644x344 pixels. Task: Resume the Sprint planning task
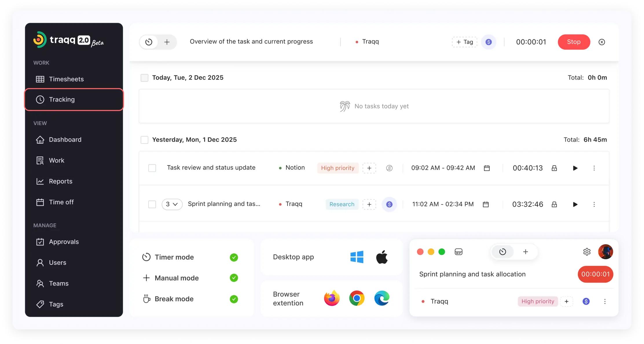pyautogui.click(x=575, y=204)
